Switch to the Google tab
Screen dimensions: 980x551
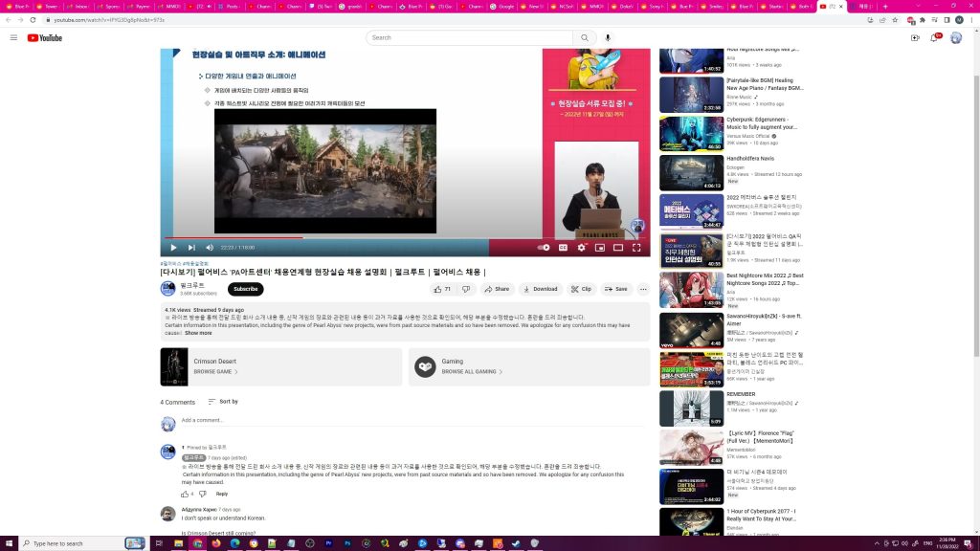point(502,7)
